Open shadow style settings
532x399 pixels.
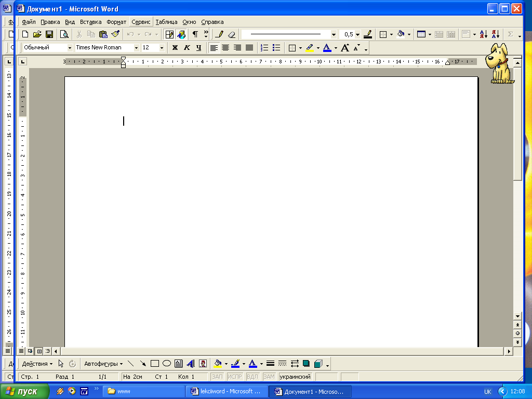[306, 364]
